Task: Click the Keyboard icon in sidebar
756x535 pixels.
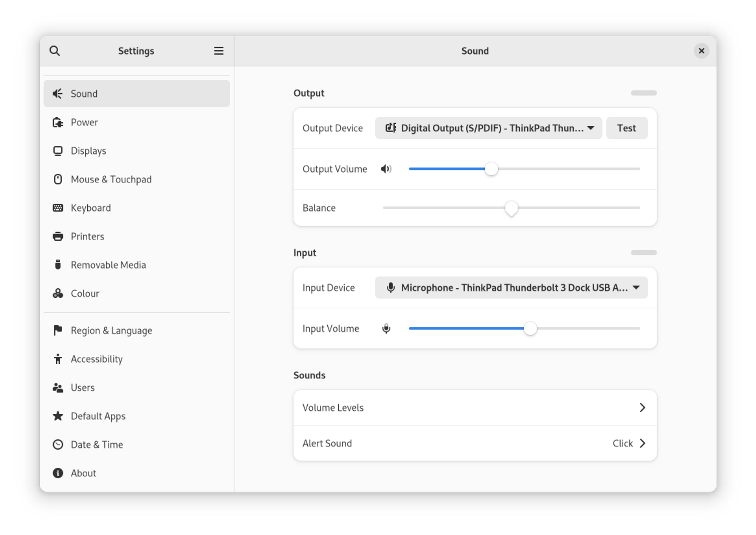Action: pos(57,208)
